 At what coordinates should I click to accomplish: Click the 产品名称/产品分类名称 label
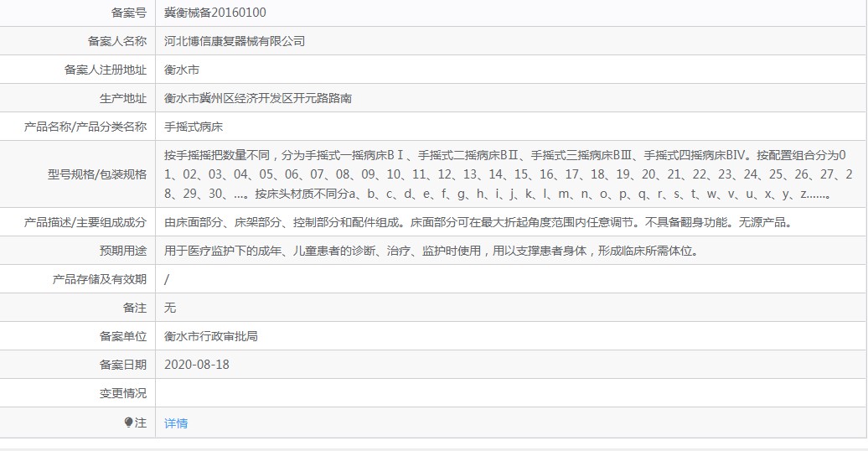click(85, 127)
